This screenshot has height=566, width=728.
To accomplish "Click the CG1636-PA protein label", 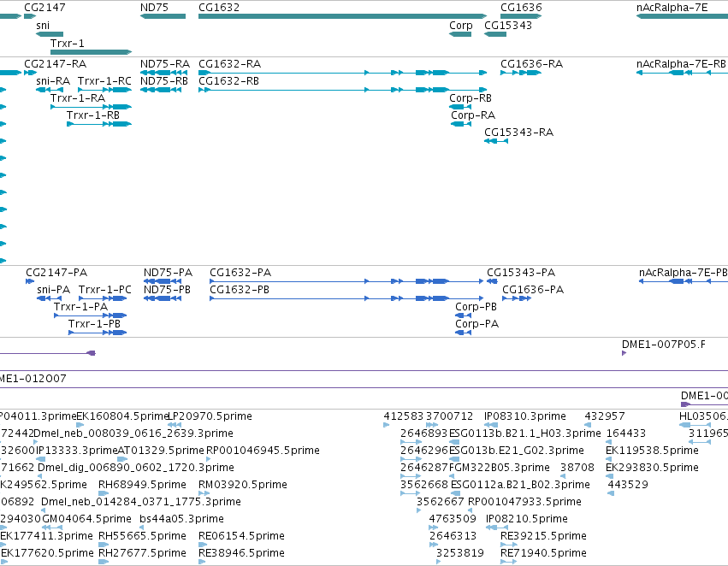I will (x=533, y=290).
